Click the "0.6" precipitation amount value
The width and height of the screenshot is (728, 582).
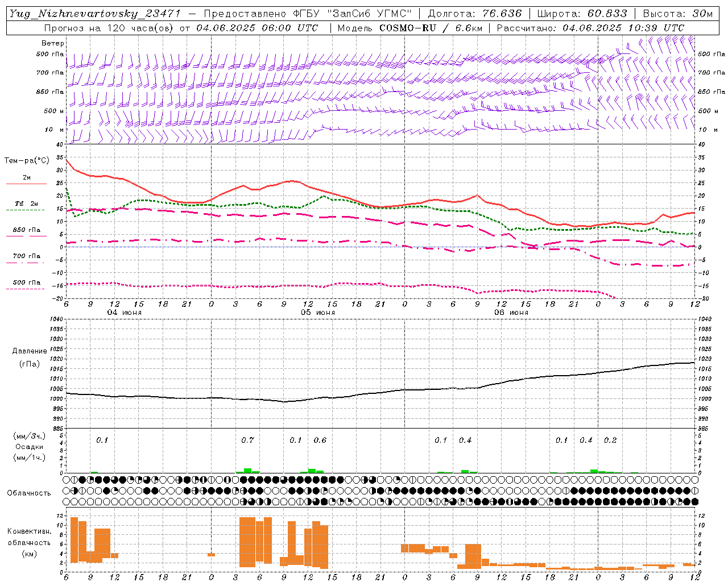pyautogui.click(x=320, y=440)
